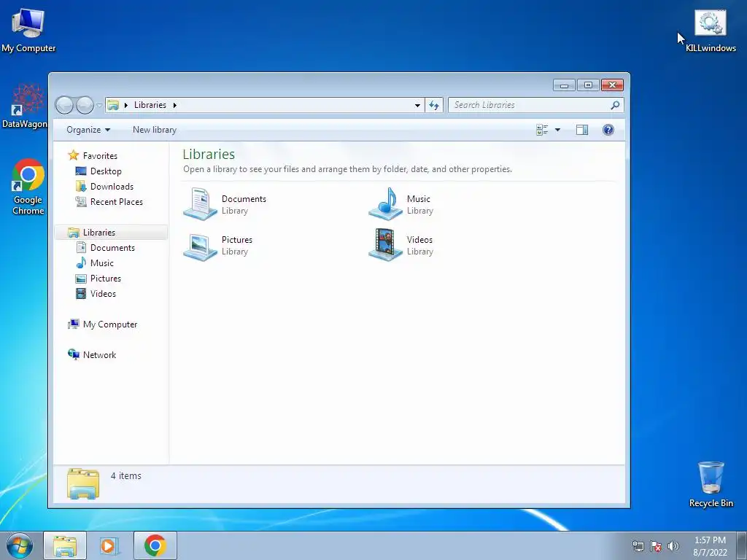Select Google Chrome desktop shortcut
This screenshot has width=747, height=560.
(x=28, y=187)
